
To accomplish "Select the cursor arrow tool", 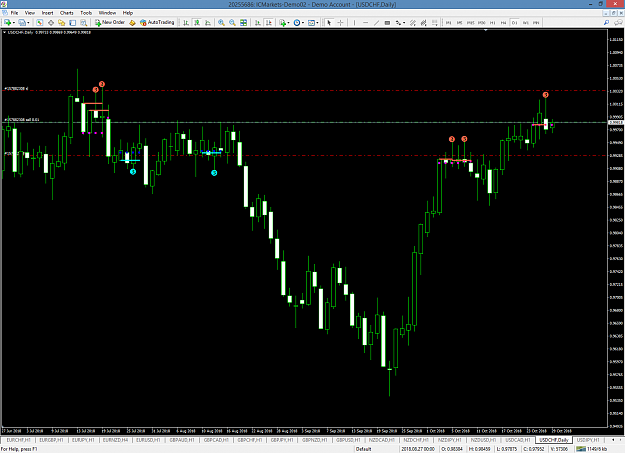I will point(329,23).
